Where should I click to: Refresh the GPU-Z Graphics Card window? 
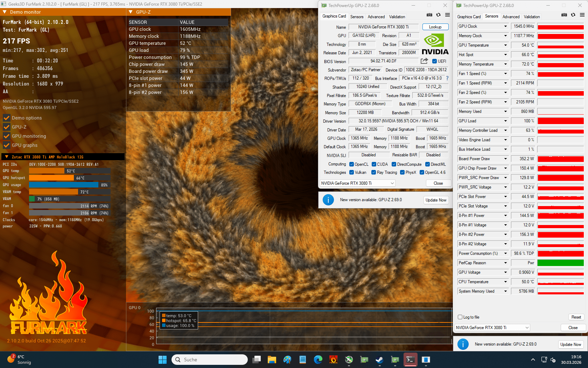point(438,15)
